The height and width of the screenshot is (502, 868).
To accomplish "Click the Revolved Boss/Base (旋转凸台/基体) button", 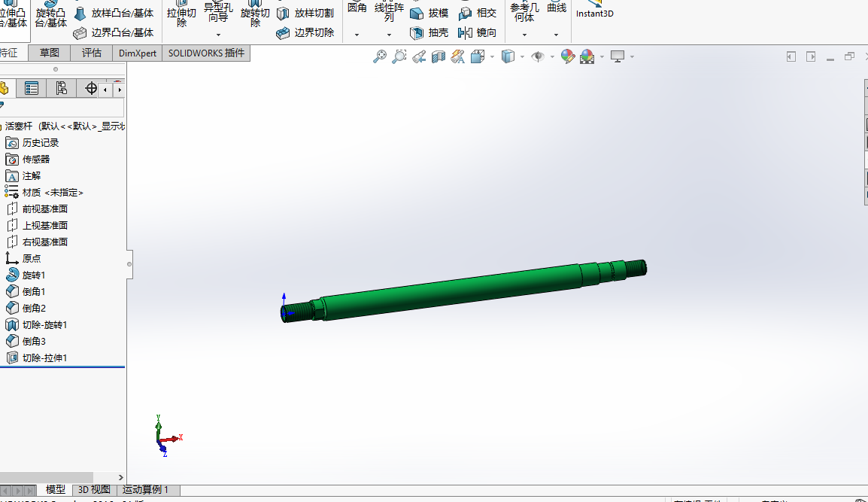I will click(x=50, y=14).
